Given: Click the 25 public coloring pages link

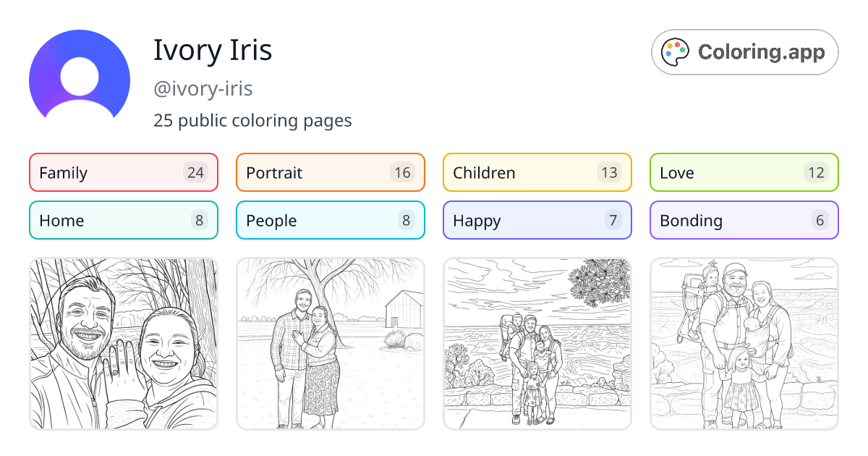Looking at the screenshot, I should (x=252, y=120).
